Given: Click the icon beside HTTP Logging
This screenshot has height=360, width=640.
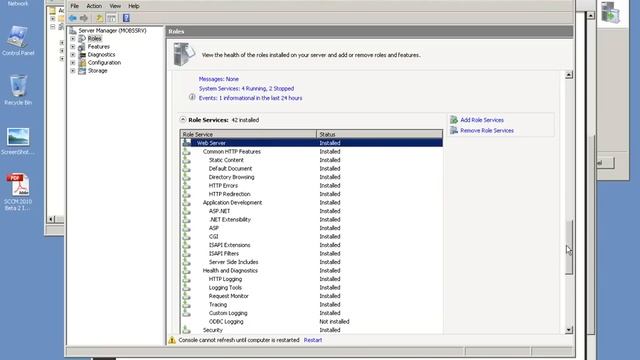Looking at the screenshot, I should click(187, 279).
